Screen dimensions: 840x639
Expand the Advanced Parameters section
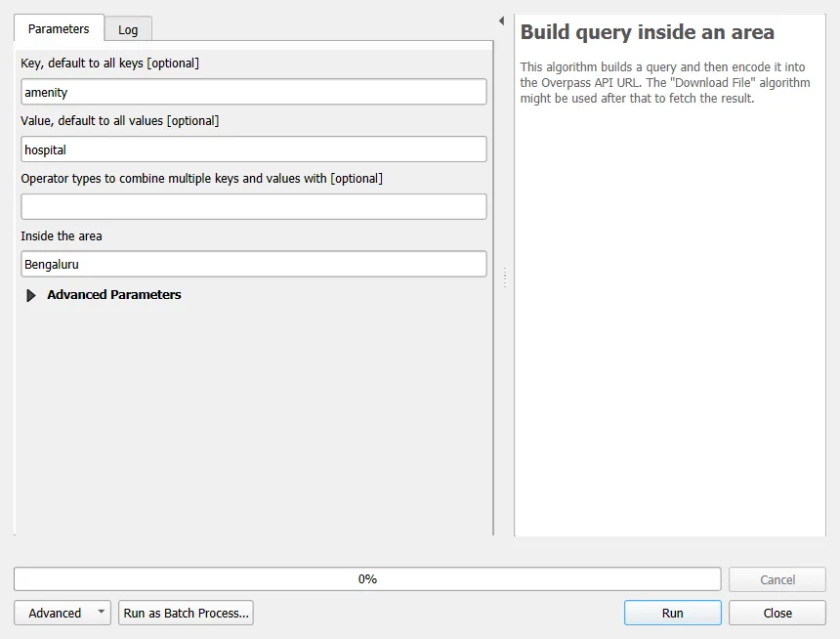(x=31, y=295)
